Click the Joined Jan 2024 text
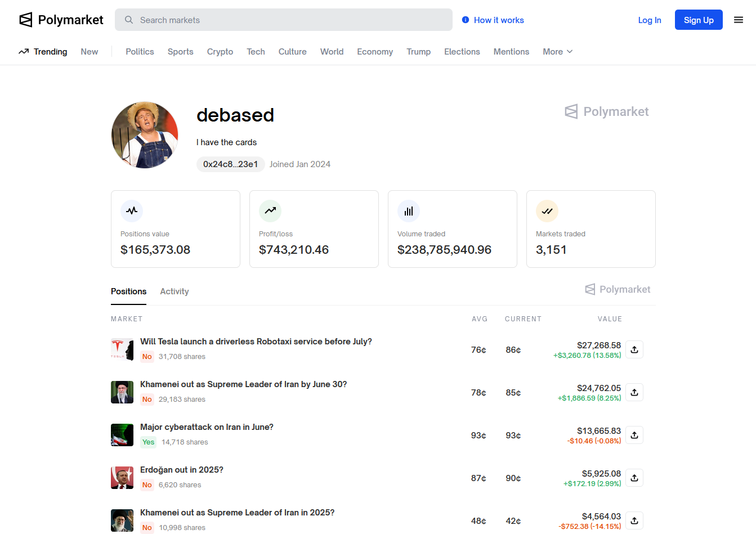756x534 pixels. click(300, 164)
